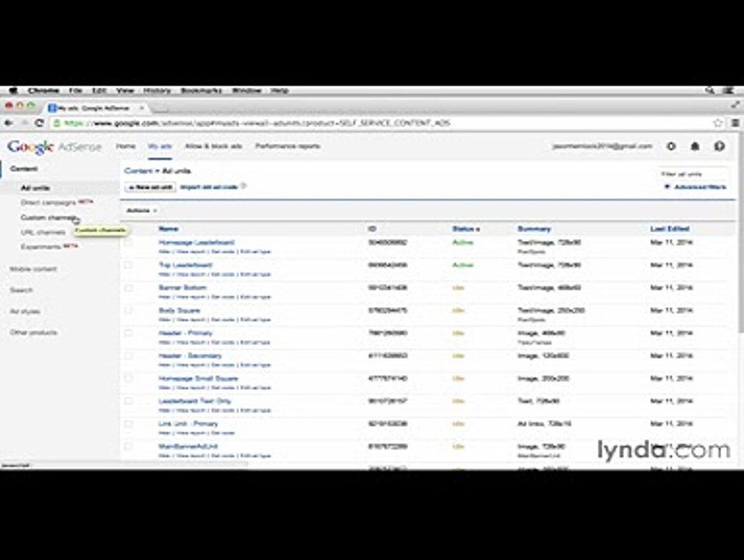Click the New ad unit button
Viewport: 744px width, 560px height.
click(150, 187)
